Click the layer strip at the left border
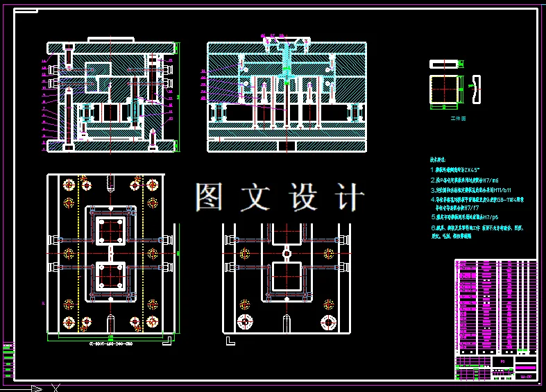Viewport: 546px width, 392px height. pos(9,360)
